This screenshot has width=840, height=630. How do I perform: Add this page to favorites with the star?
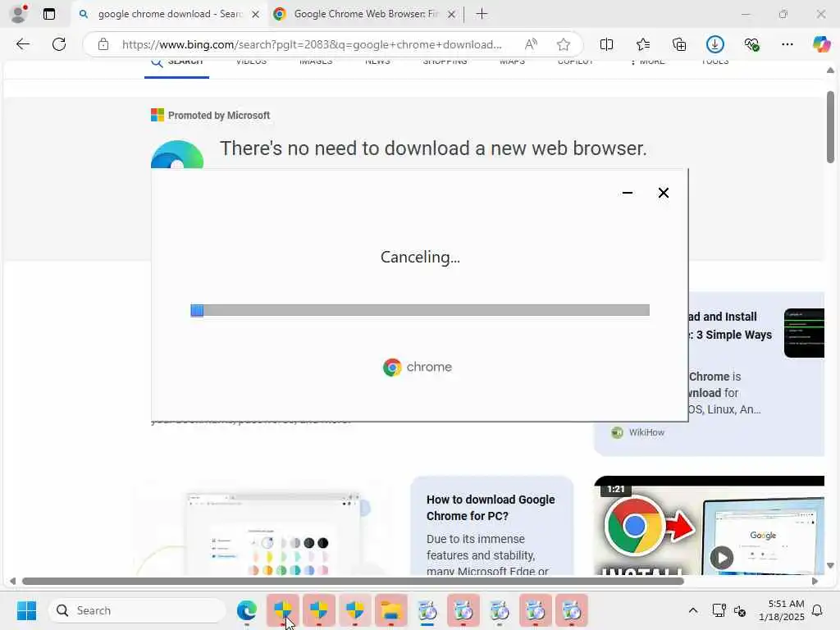[x=563, y=44]
